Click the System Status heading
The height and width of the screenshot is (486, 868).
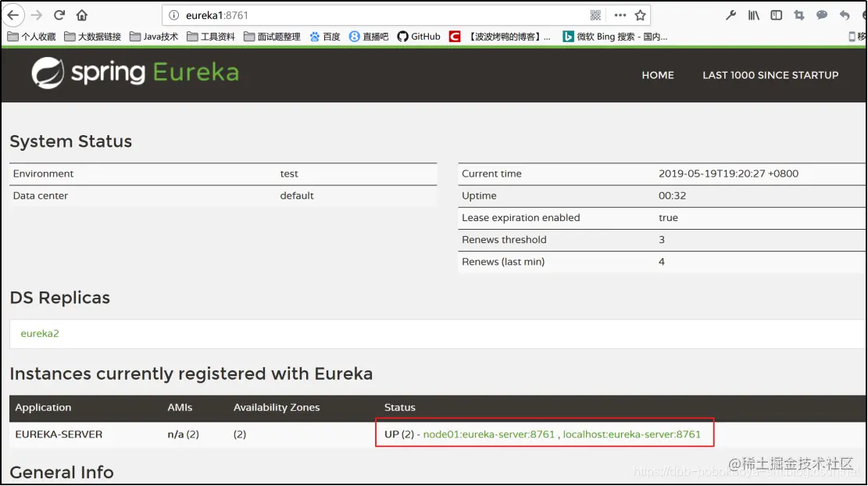(71, 141)
